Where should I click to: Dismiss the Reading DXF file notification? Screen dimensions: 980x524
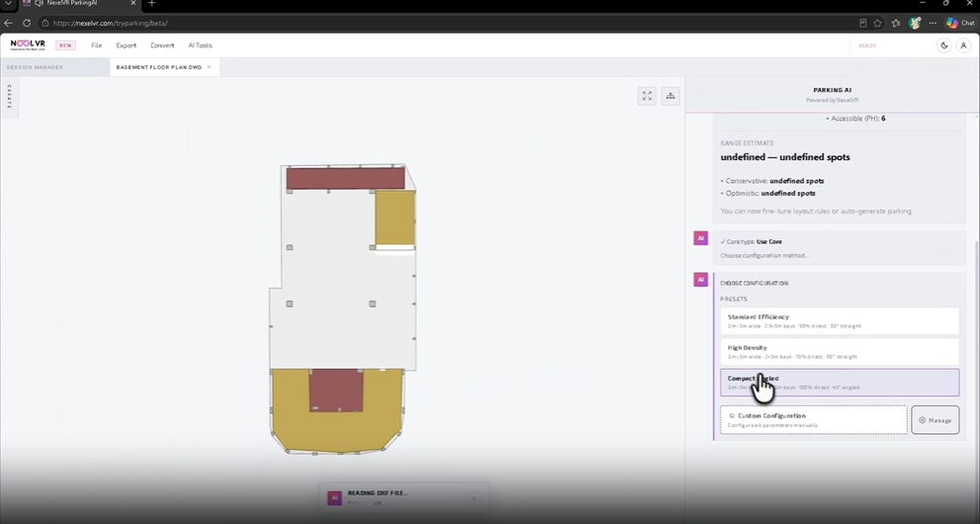click(x=474, y=498)
